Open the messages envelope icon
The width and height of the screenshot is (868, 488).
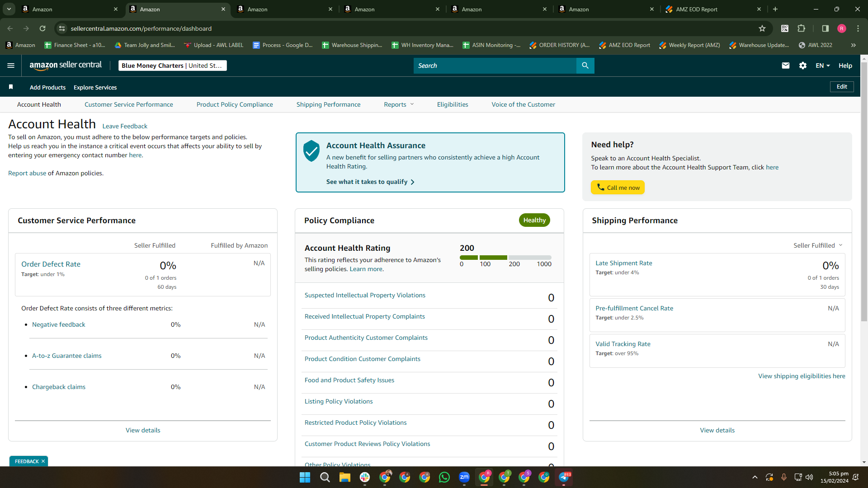coord(786,66)
